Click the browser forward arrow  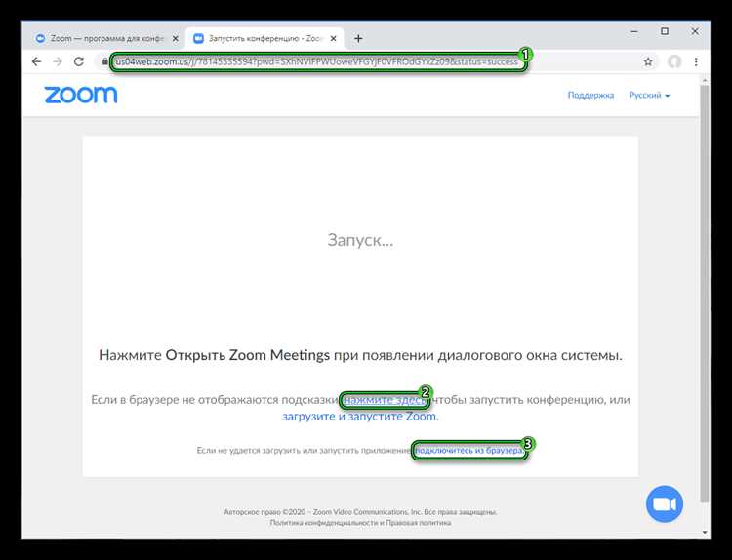[x=58, y=61]
